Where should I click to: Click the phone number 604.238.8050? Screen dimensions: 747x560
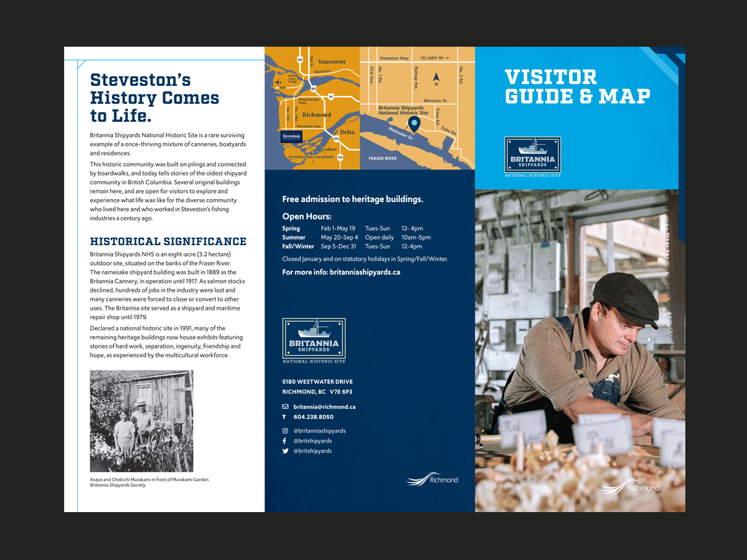pyautogui.click(x=313, y=417)
